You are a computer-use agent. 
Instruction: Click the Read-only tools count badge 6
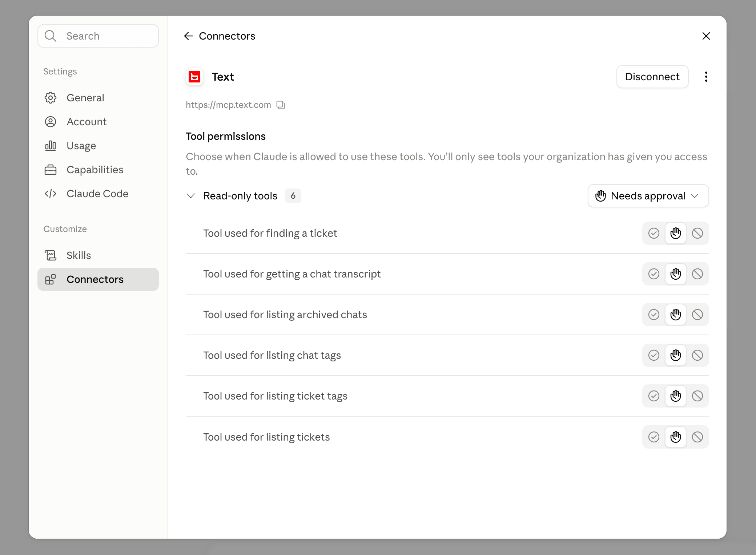pyautogui.click(x=293, y=196)
